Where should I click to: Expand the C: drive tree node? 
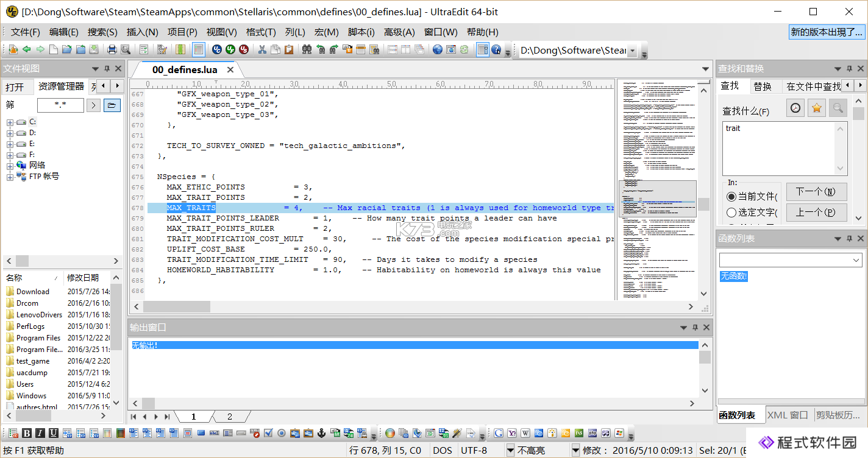point(10,122)
